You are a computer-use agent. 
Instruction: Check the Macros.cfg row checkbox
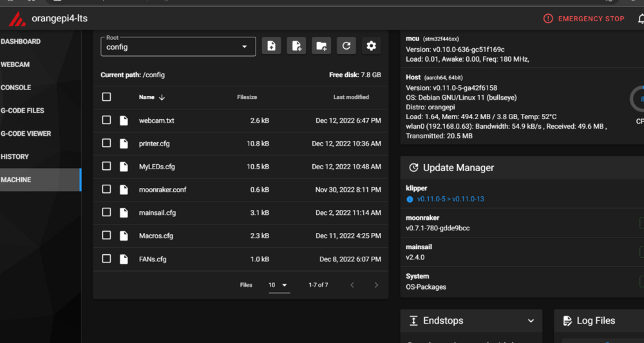(x=106, y=235)
